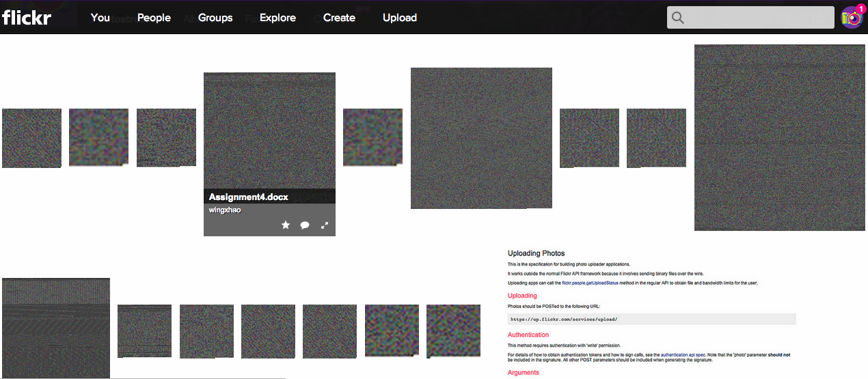Focus the search input field
868x379 pixels.
pos(750,18)
